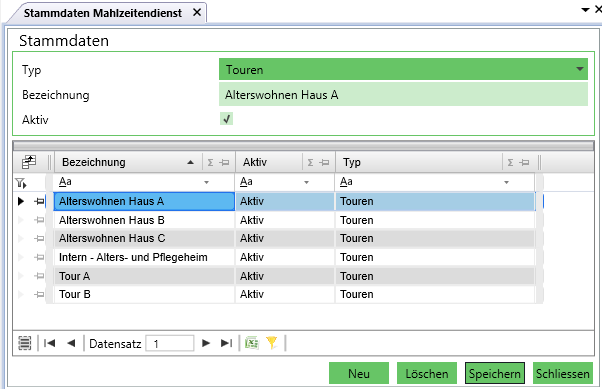Click the Aa operator in Typ filter
This screenshot has height=389, width=602.
346,182
